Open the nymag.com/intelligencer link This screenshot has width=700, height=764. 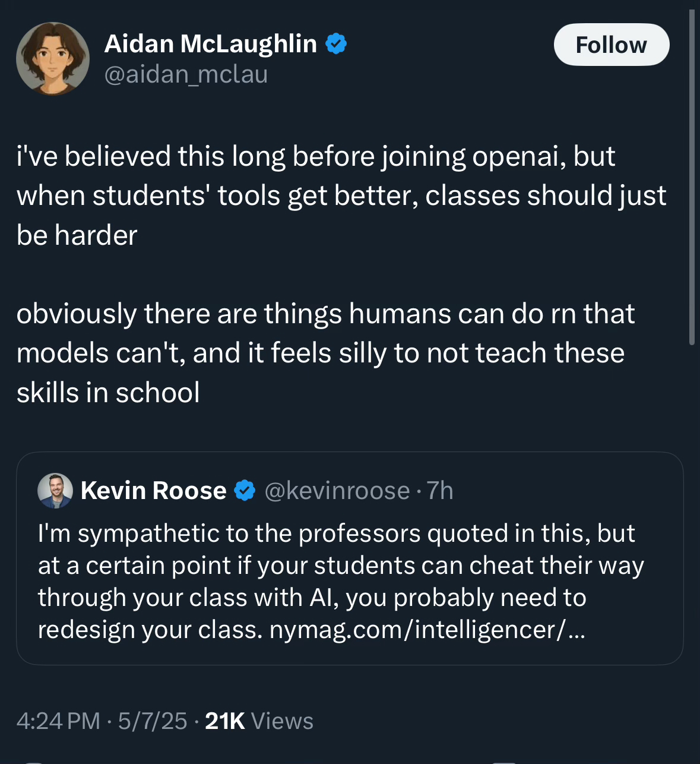click(x=427, y=630)
